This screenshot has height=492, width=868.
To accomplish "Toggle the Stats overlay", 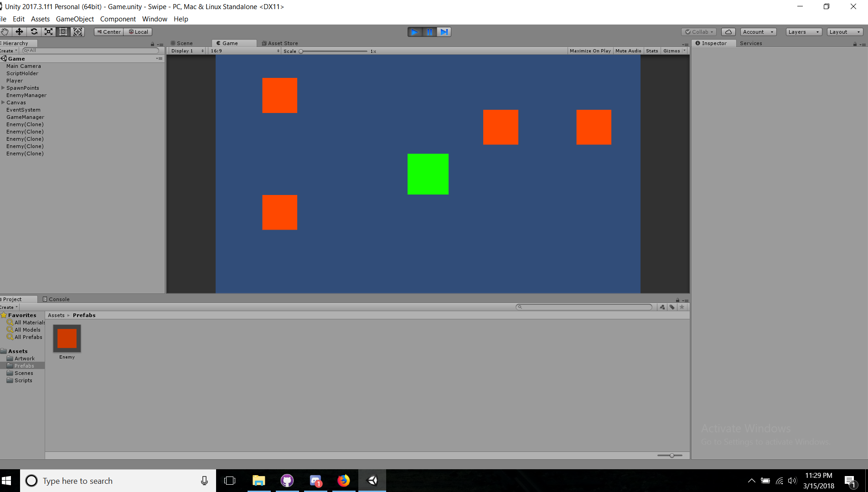I will pyautogui.click(x=652, y=51).
